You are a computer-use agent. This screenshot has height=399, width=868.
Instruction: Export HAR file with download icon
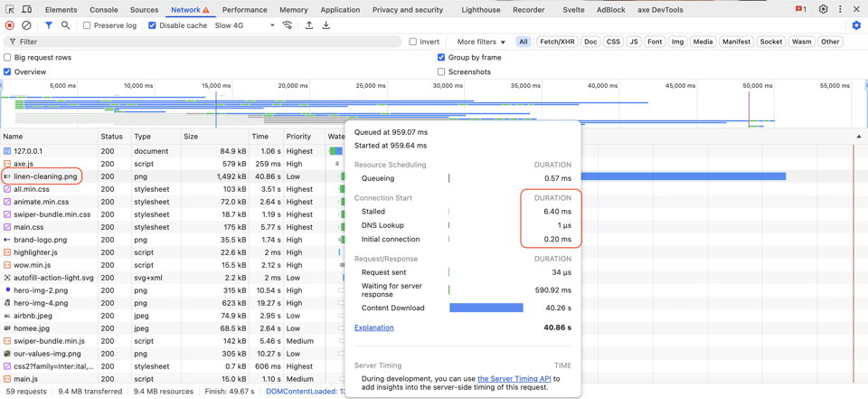[x=326, y=25]
